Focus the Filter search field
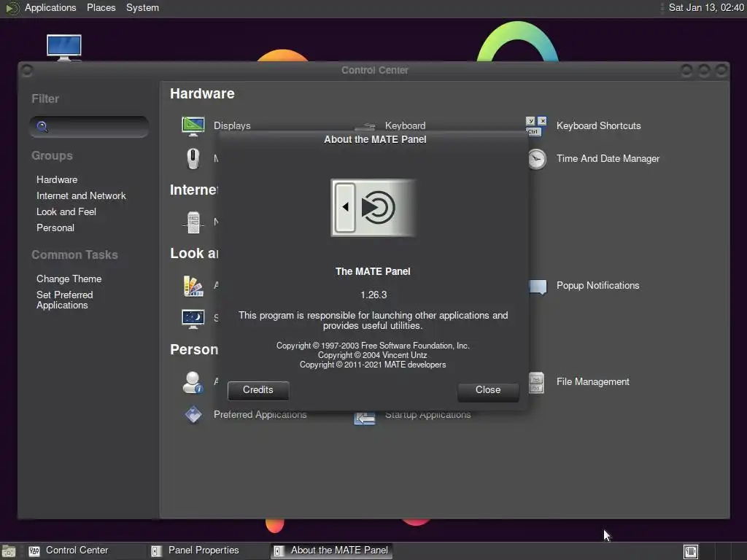Screen dimensions: 747x560 (89, 127)
